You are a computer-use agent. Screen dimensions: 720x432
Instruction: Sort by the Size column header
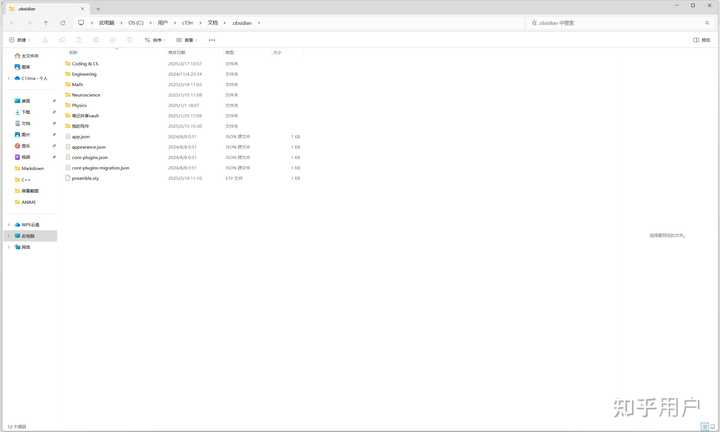point(277,53)
